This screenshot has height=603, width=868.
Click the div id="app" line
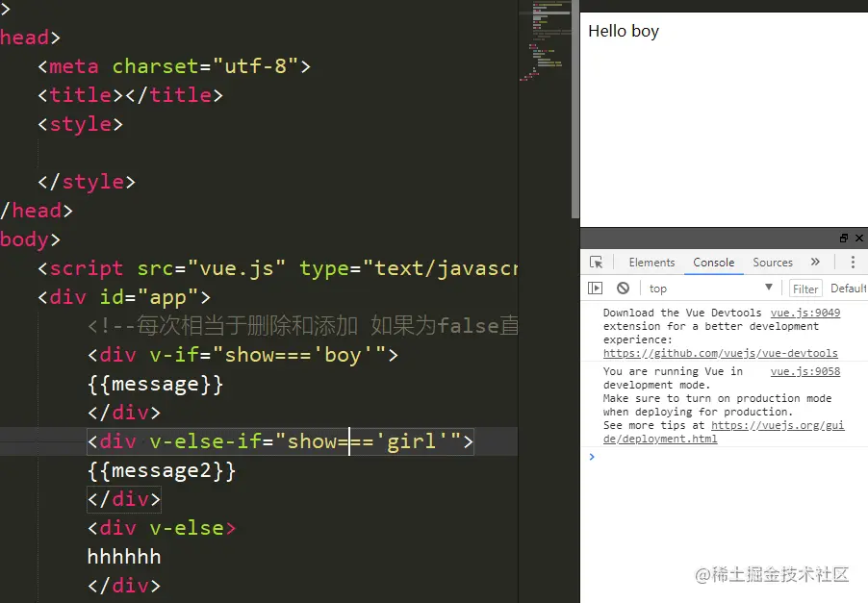124,297
